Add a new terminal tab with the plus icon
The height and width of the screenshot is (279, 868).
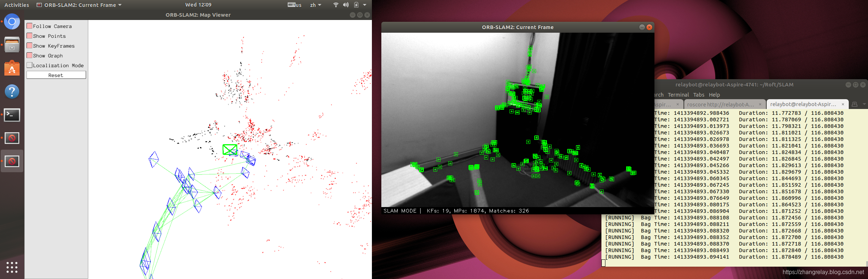pos(855,104)
